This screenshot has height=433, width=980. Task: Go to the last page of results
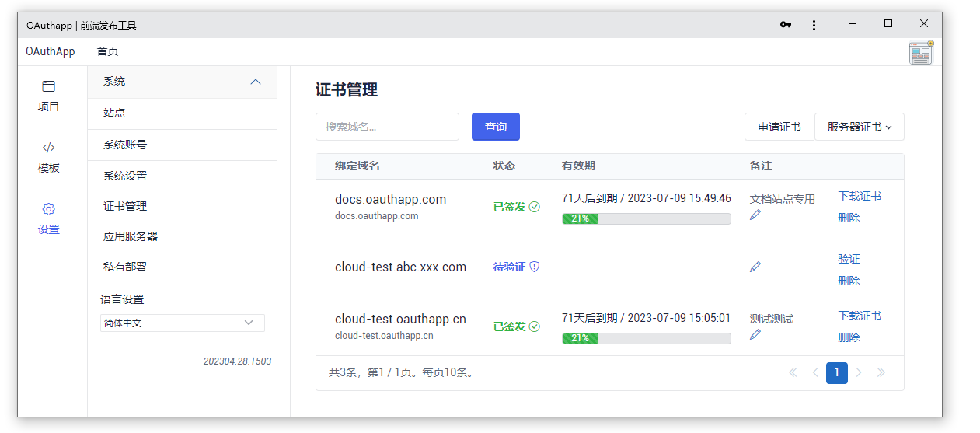point(881,372)
